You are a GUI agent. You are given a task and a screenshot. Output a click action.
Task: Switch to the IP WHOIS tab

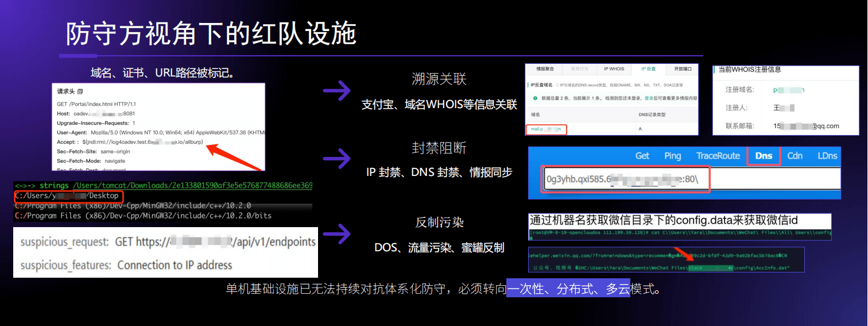(x=614, y=69)
